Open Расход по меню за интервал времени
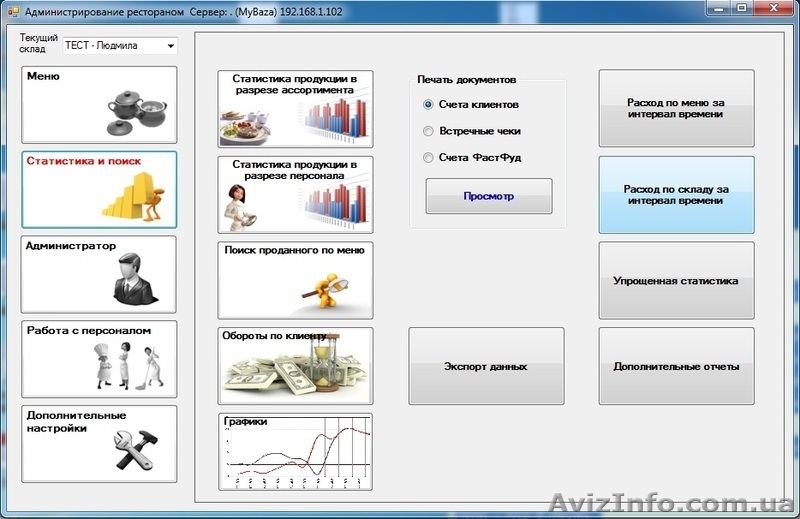Image resolution: width=800 pixels, height=519 pixels. 676,108
